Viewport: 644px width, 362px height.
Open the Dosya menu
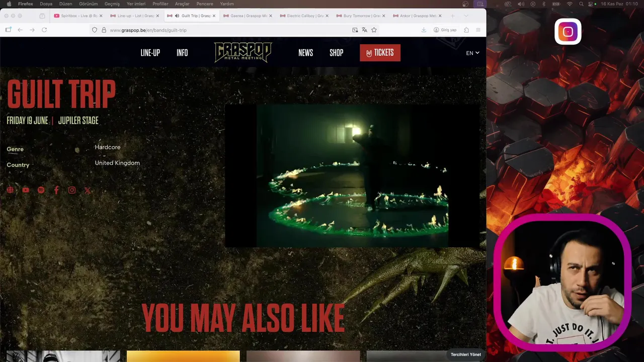pos(46,4)
